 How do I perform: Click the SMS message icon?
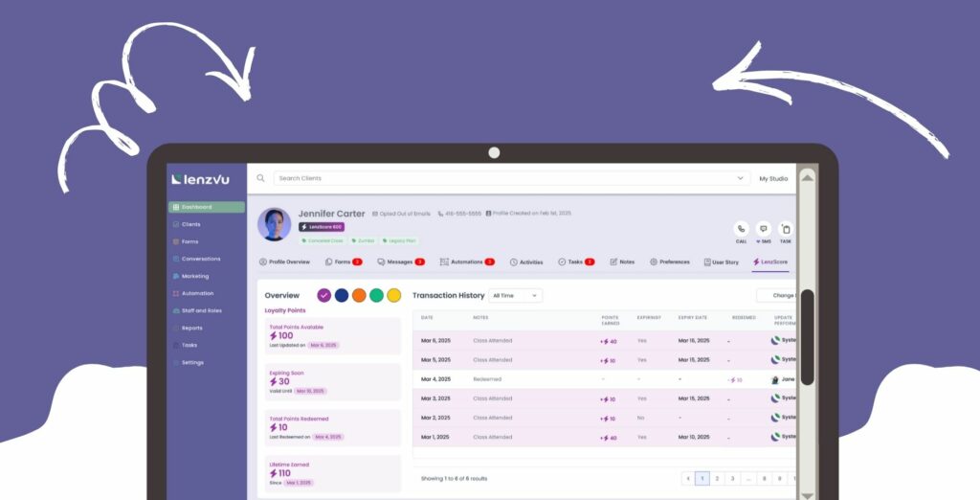tap(764, 229)
